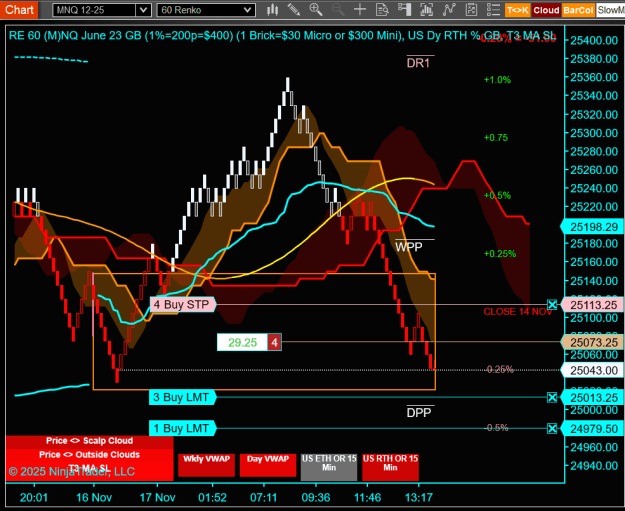This screenshot has width=625, height=511.
Task: Click the 09:36 time axis label
Action: tap(316, 497)
